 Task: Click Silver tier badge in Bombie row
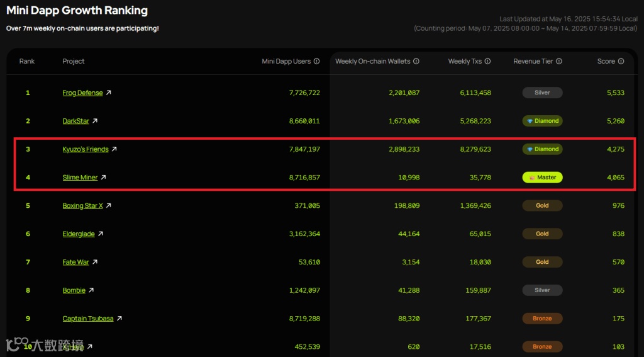(542, 290)
